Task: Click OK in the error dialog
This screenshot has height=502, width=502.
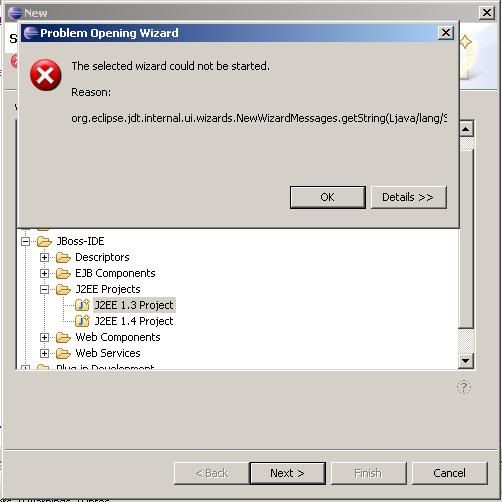Action: (327, 197)
